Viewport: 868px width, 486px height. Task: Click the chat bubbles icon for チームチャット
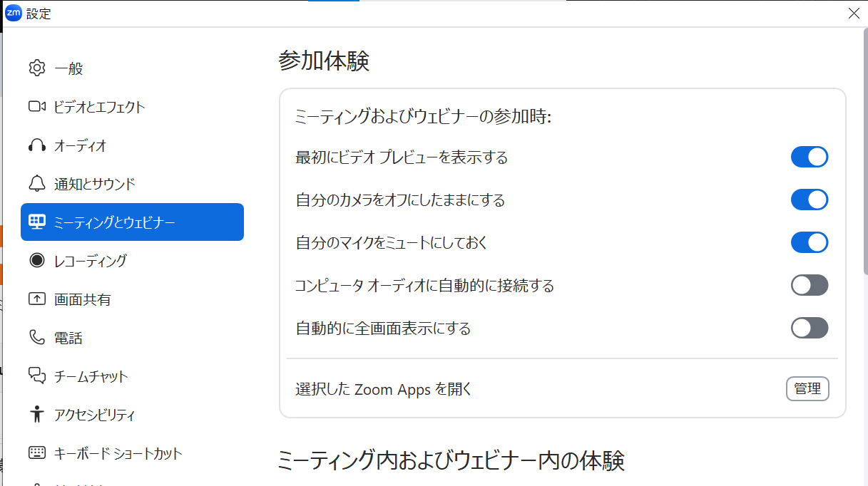coord(36,376)
